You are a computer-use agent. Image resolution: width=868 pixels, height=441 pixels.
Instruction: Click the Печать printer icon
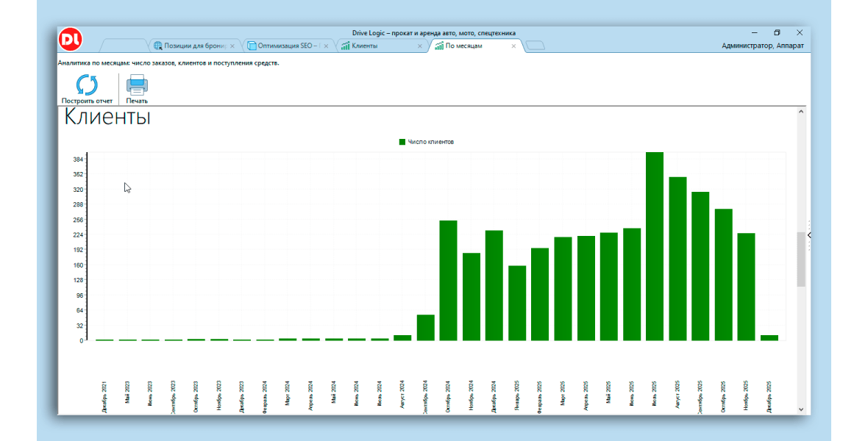click(137, 85)
